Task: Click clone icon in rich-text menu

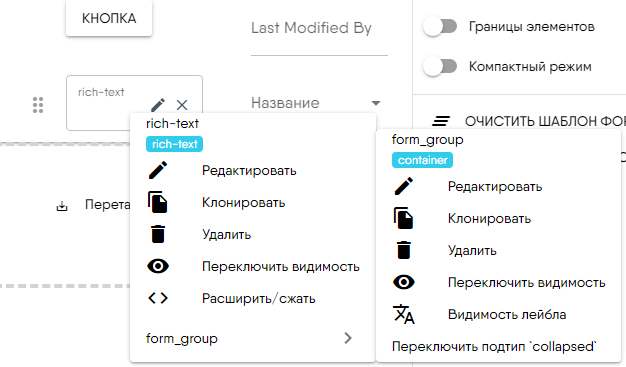Action: [158, 202]
